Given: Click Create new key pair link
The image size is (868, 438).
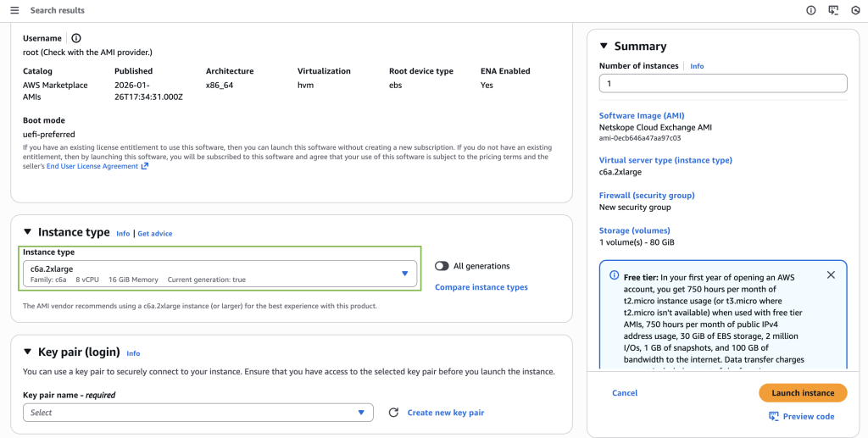Looking at the screenshot, I should 446,413.
